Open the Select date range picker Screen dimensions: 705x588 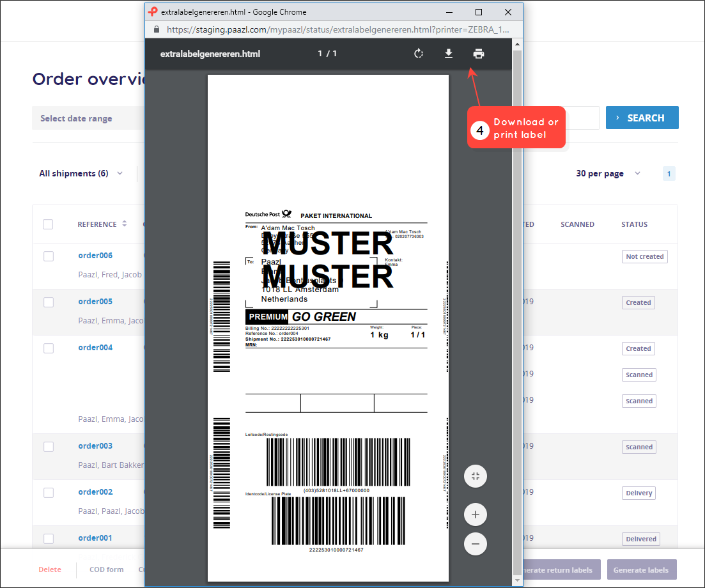[x=88, y=118]
